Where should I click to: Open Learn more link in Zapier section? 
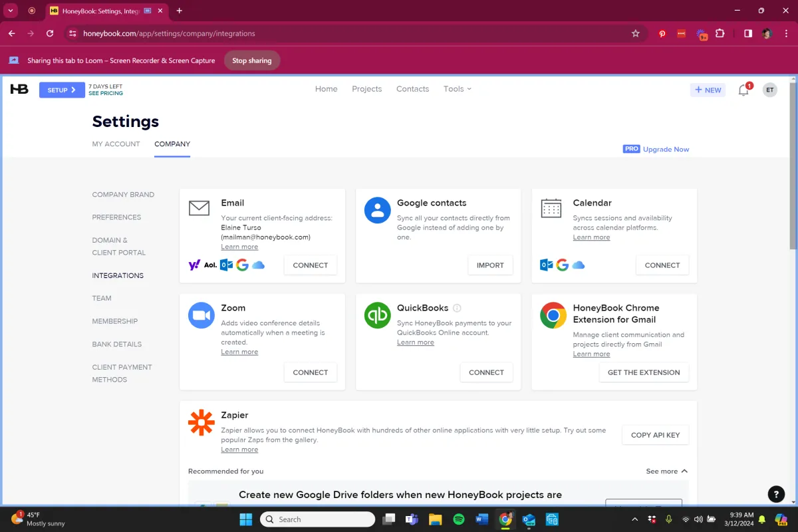(239, 450)
